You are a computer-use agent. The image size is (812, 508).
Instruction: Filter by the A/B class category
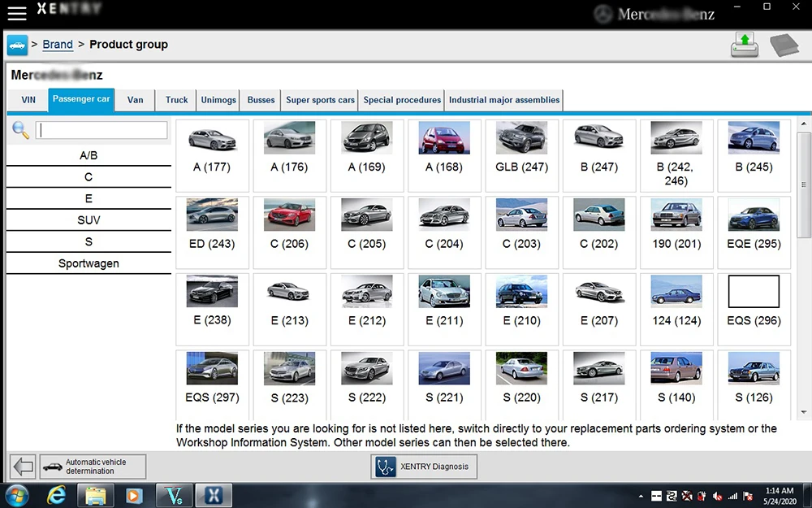(89, 155)
